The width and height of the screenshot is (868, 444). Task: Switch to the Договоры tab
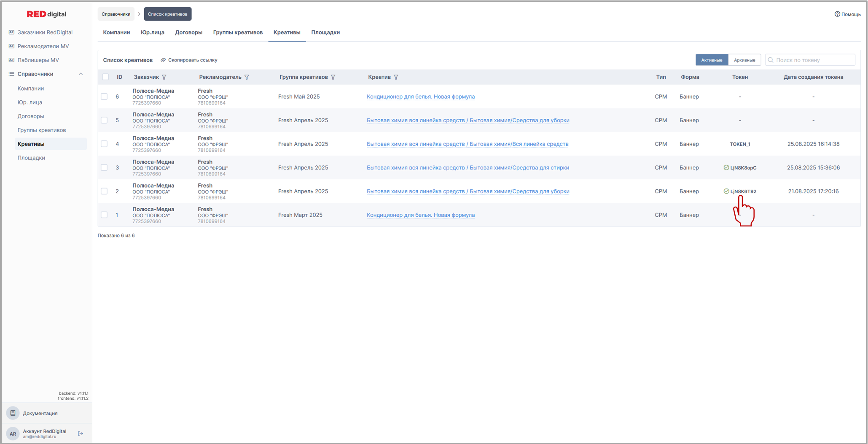188,32
